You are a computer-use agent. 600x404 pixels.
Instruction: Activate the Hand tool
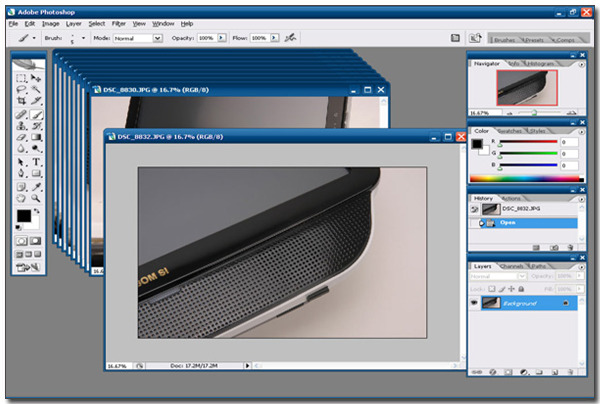[x=22, y=198]
